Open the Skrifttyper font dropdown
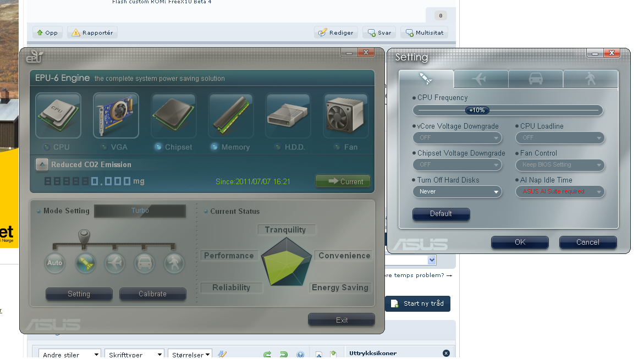The width and height of the screenshot is (644, 359). [134, 354]
